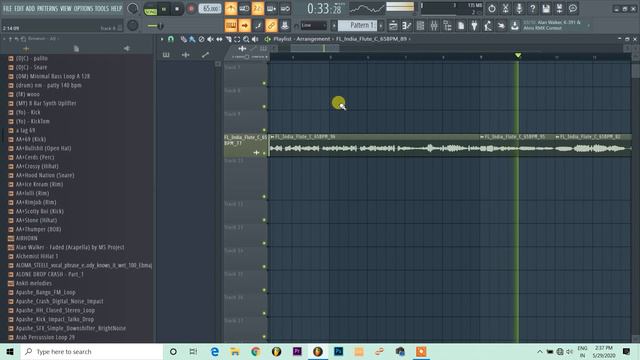The height and width of the screenshot is (360, 640).
Task: Click the microphone one-click recording icon
Action: coord(519,8)
